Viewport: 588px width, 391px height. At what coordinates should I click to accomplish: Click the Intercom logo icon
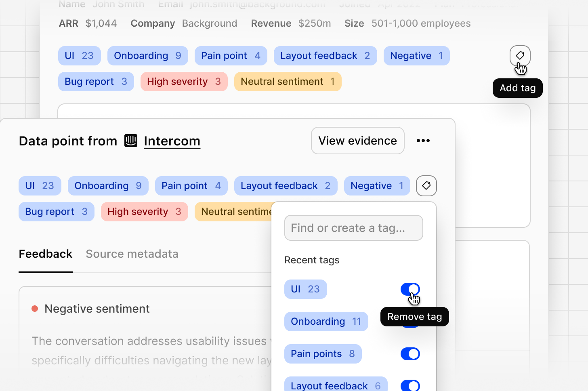pyautogui.click(x=131, y=141)
